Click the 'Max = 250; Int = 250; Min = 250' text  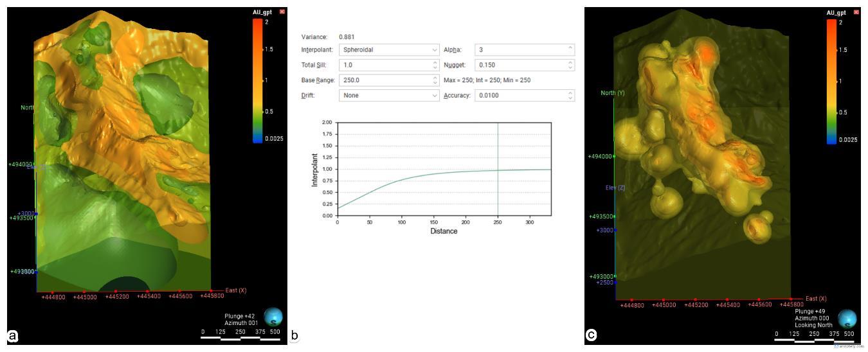click(x=487, y=80)
